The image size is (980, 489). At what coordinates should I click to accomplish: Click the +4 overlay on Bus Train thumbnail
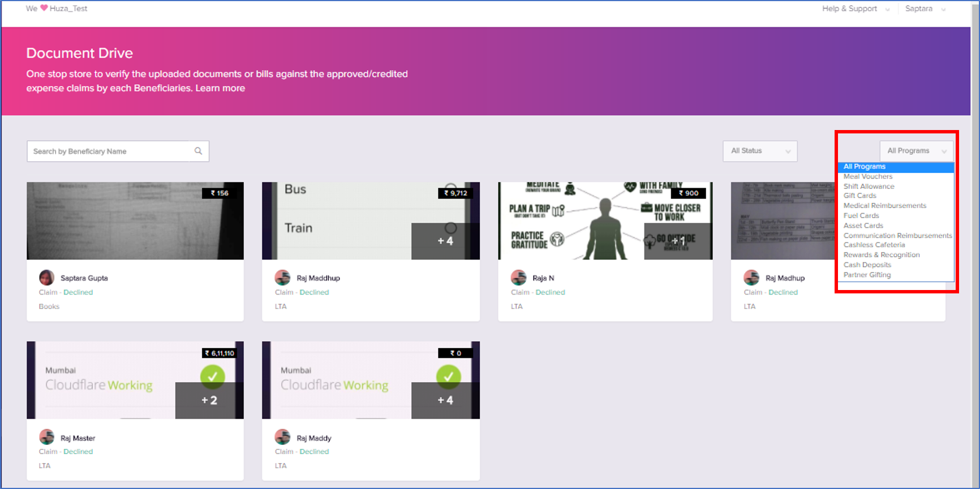click(x=445, y=241)
